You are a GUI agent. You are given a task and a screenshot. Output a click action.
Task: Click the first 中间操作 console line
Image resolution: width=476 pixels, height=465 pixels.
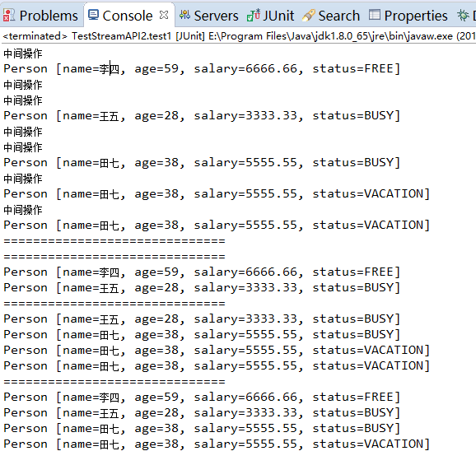point(23,53)
